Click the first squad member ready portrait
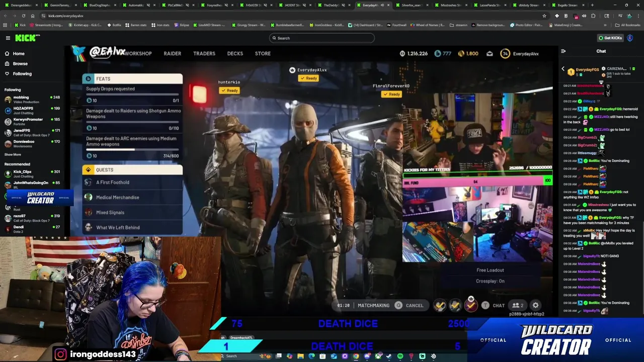Screen dimensions: 644x362 [x=440, y=305]
